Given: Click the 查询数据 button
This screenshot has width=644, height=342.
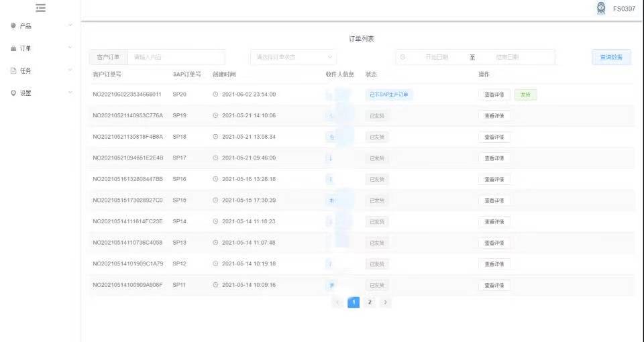Looking at the screenshot, I should coord(611,57).
